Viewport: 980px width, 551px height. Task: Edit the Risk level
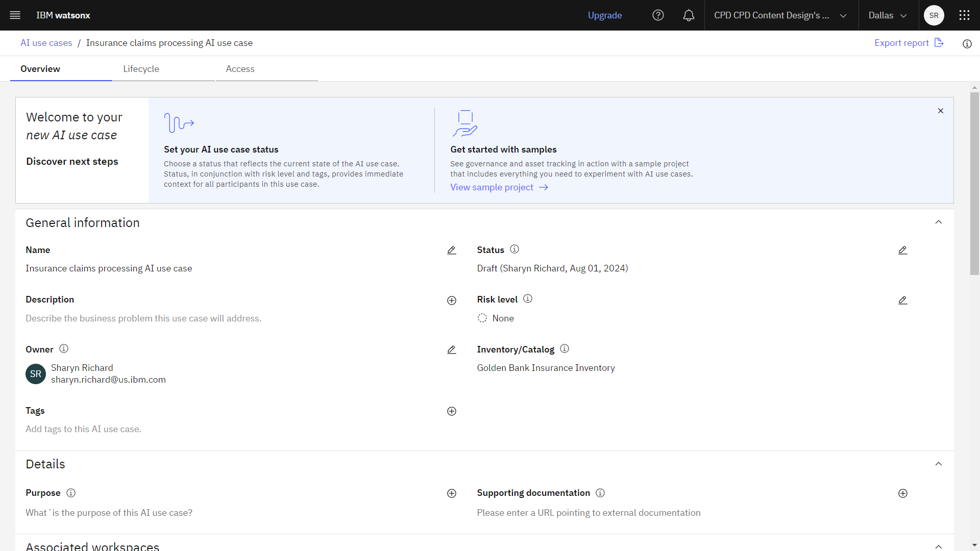(x=903, y=300)
